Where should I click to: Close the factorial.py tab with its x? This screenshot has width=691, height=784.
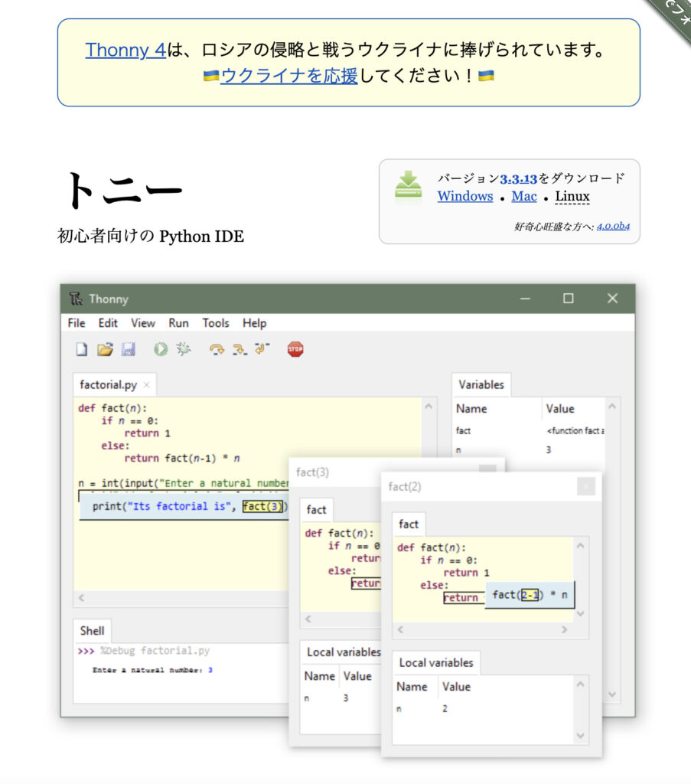146,384
